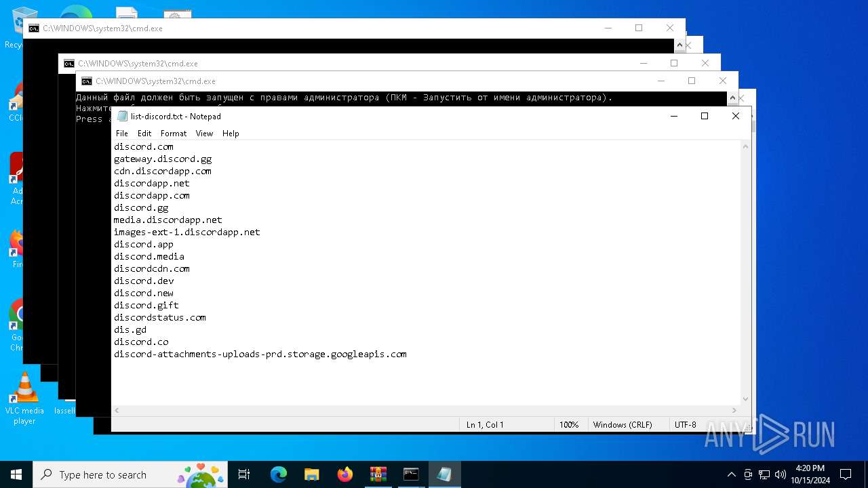Screen dimensions: 868x488
Task: Maximize the list-discord.txt Notepad window
Action: (705, 116)
